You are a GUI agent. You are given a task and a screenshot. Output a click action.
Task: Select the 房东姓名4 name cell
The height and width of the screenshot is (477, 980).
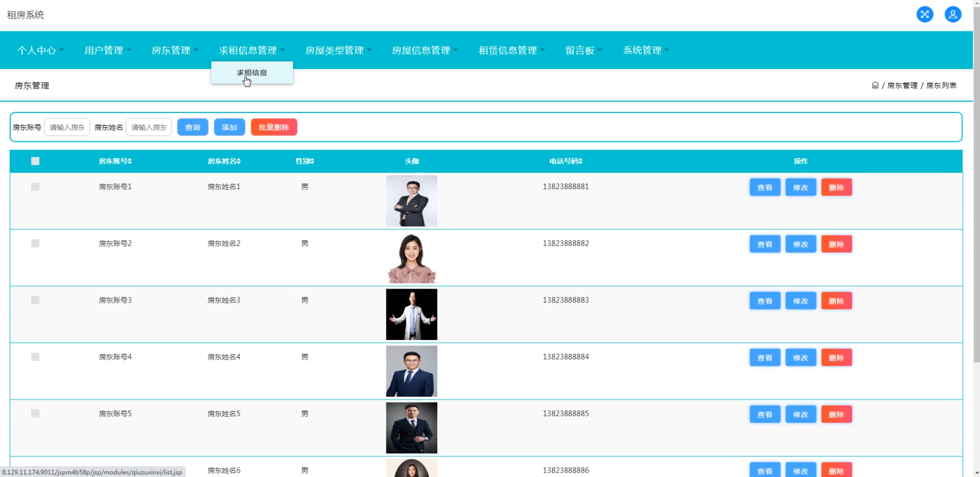224,357
